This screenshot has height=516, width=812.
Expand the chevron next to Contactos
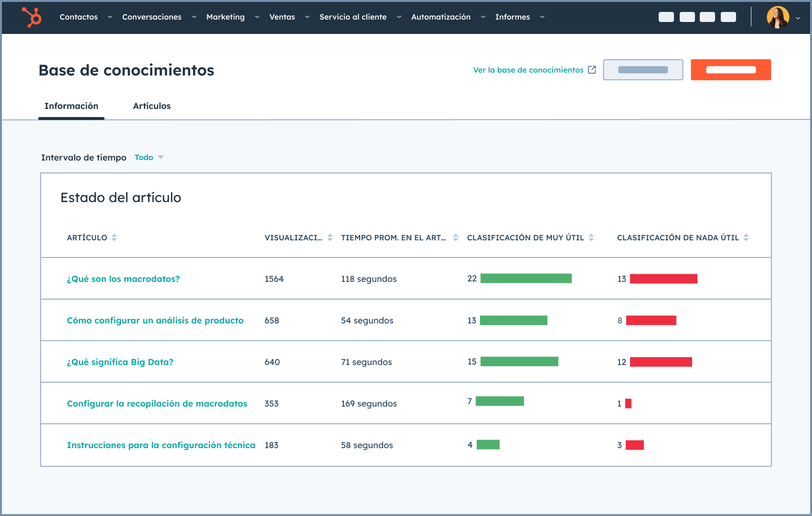pos(110,17)
